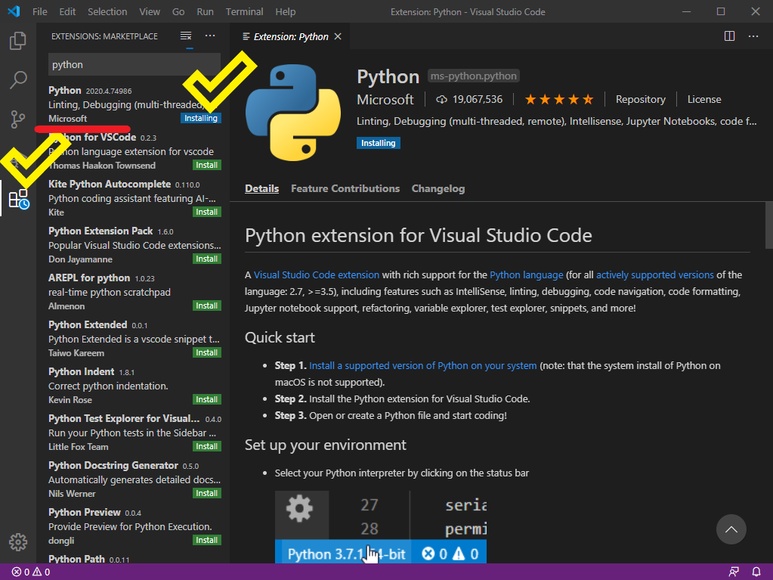Open the Terminal menu
773x580 pixels.
(x=244, y=12)
